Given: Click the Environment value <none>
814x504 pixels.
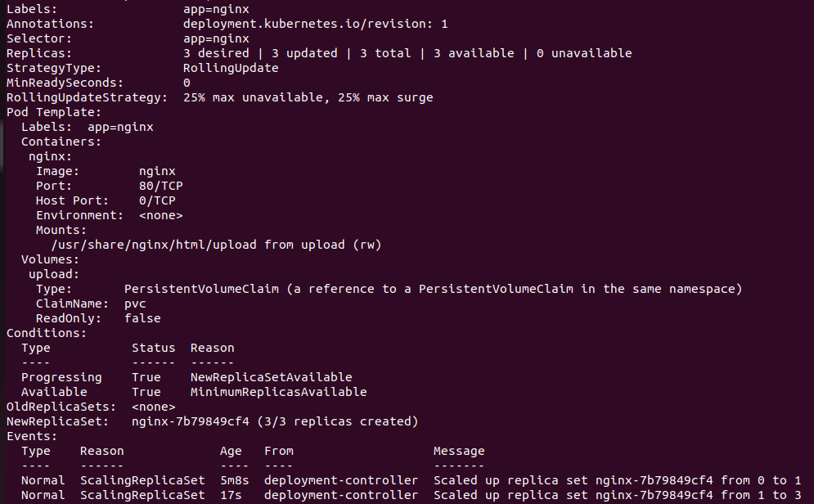Looking at the screenshot, I should [160, 215].
